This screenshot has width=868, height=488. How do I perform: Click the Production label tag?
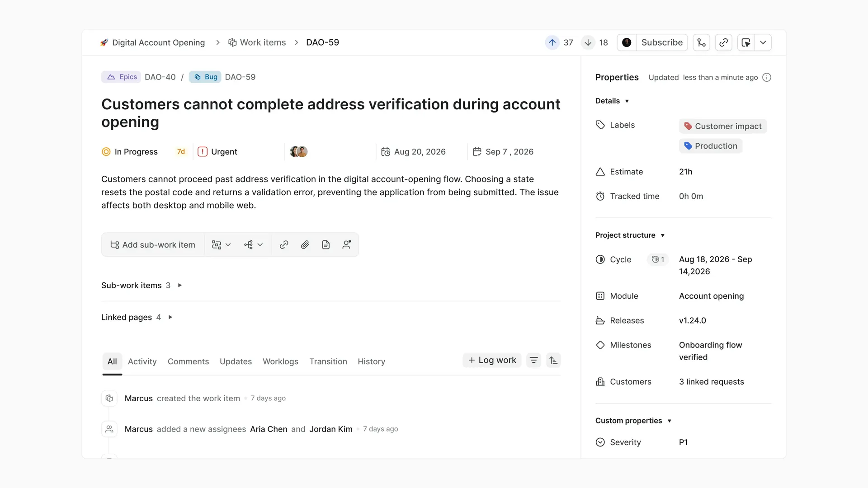point(711,146)
